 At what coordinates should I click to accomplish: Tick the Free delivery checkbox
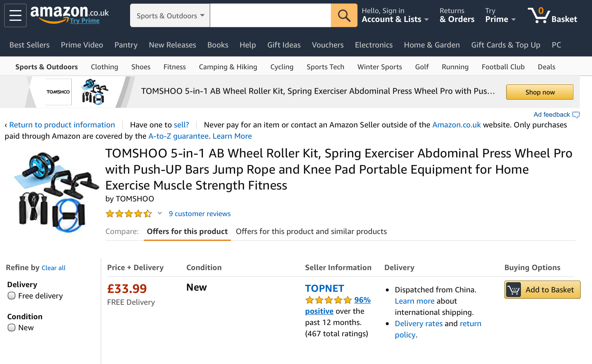coord(12,296)
